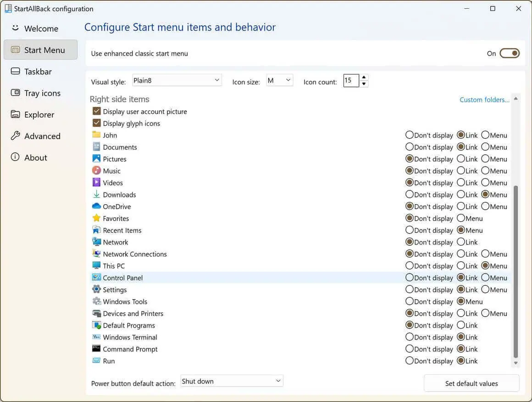This screenshot has height=402, width=532.
Task: Click the Start Menu sidebar icon
Action: (x=15, y=50)
